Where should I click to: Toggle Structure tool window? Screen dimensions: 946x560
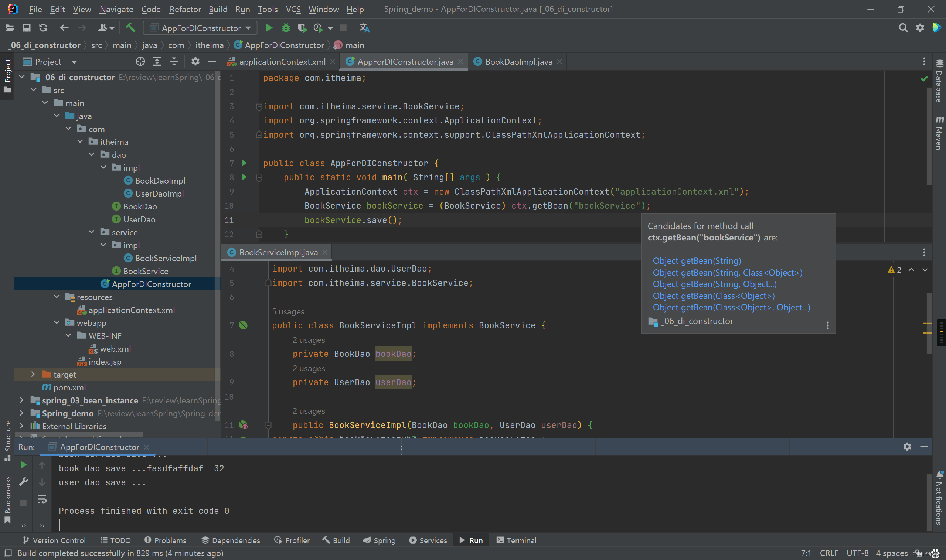point(7,440)
